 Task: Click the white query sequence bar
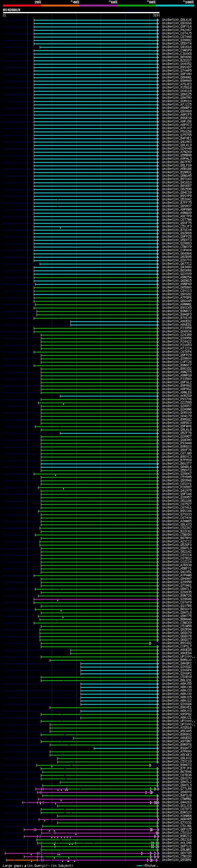click(81, 13)
